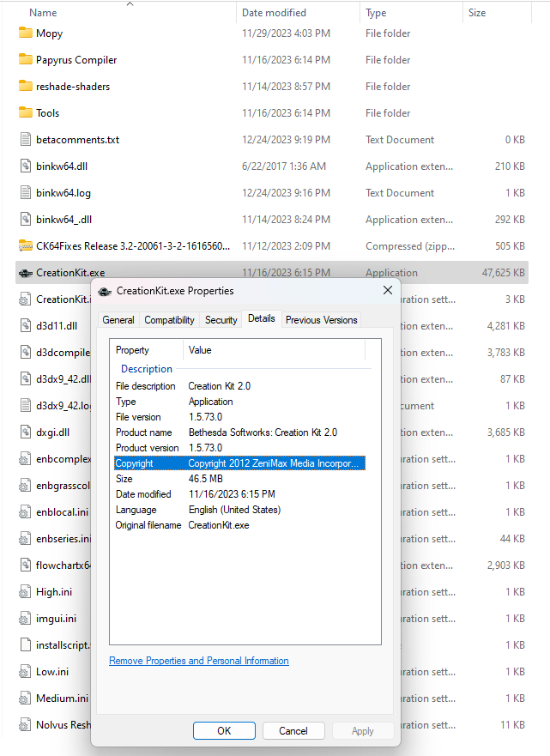Select the Product name property row

[239, 432]
